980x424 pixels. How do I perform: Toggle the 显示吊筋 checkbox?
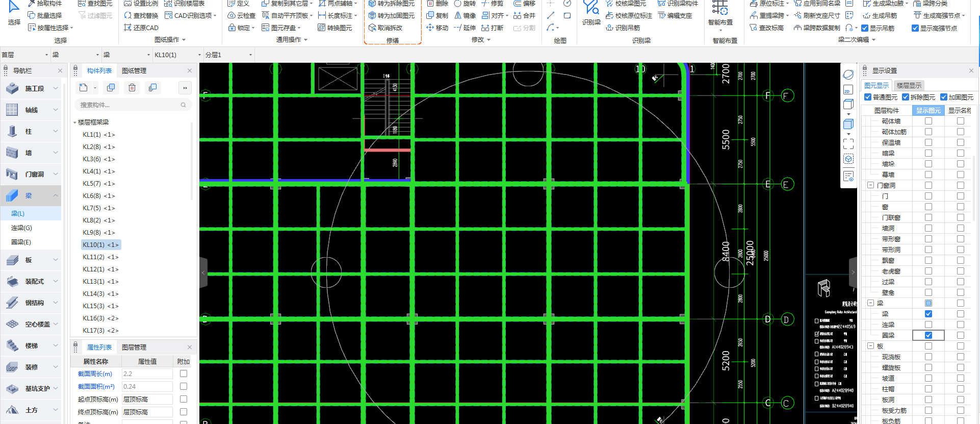coord(865,28)
